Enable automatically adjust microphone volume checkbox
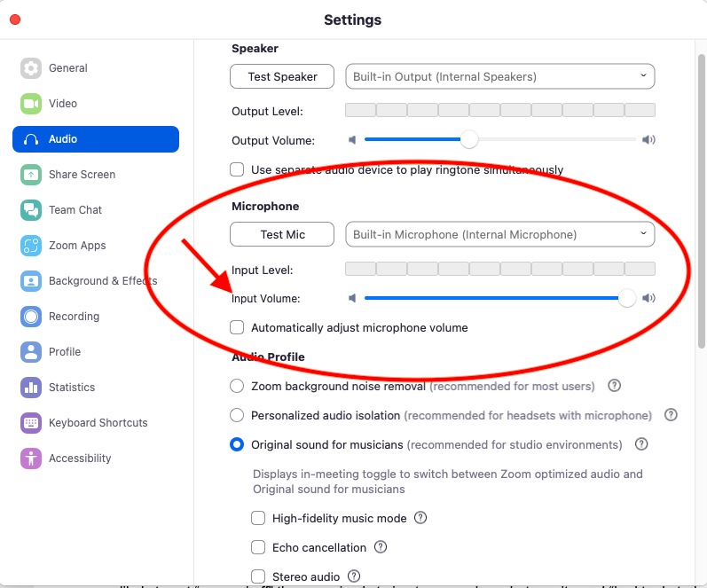The image size is (707, 588). pyautogui.click(x=237, y=327)
